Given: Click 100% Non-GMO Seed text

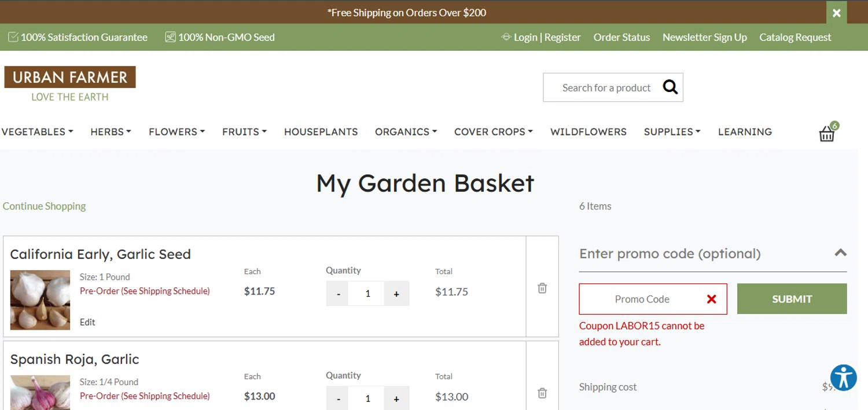Looking at the screenshot, I should coord(226,37).
